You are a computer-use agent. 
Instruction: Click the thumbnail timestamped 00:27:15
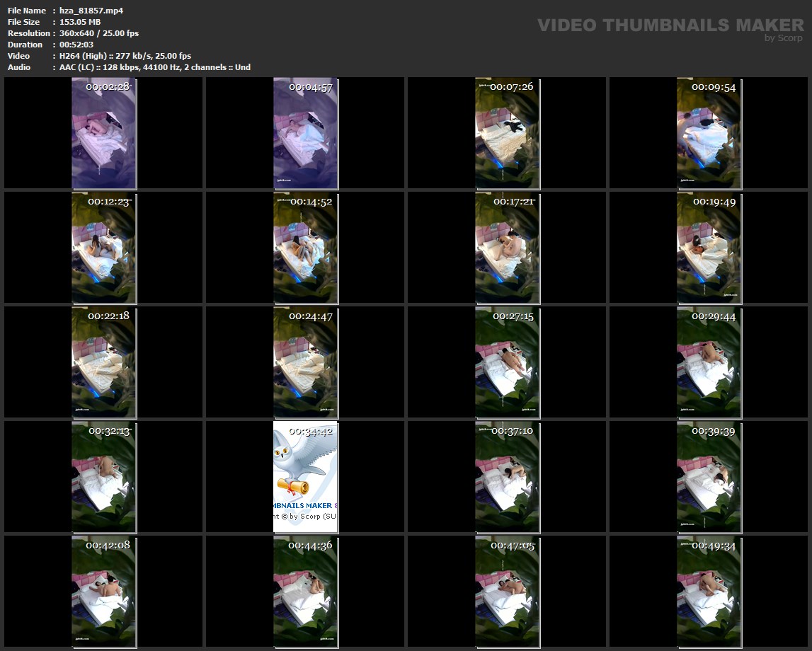tap(507, 362)
